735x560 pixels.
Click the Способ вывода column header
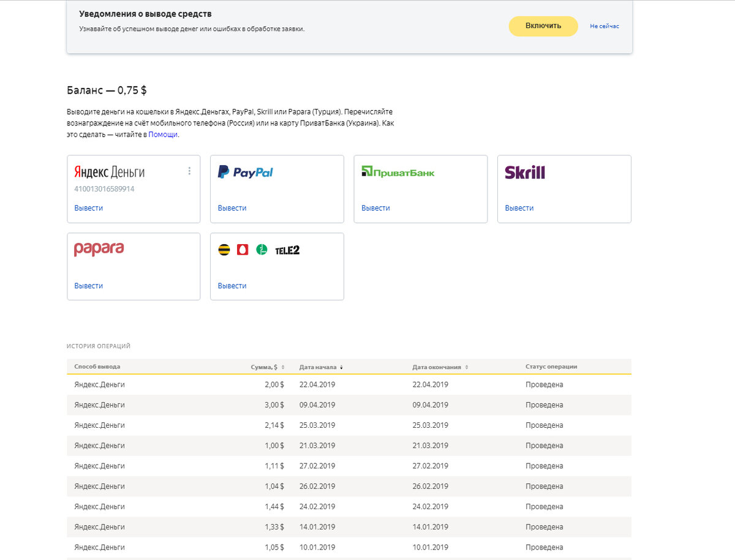(x=97, y=367)
